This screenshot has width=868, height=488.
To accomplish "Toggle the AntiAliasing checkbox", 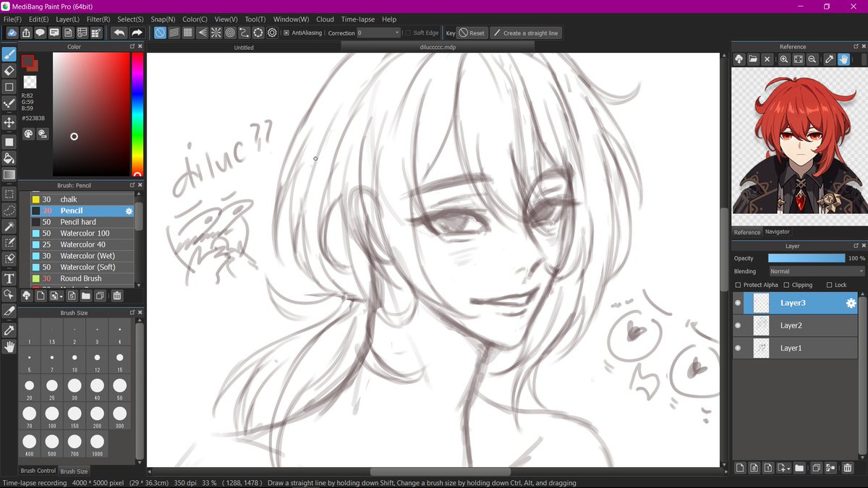I will (286, 33).
